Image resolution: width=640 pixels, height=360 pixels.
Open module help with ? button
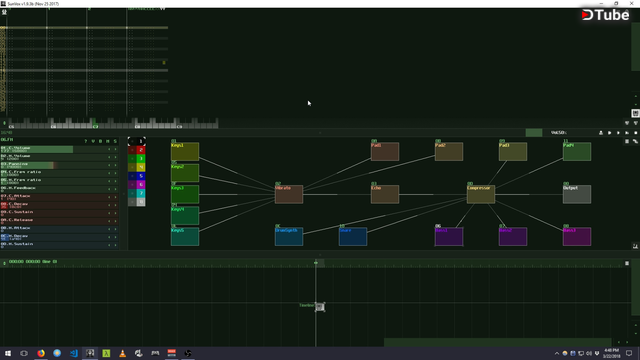[x=86, y=141]
